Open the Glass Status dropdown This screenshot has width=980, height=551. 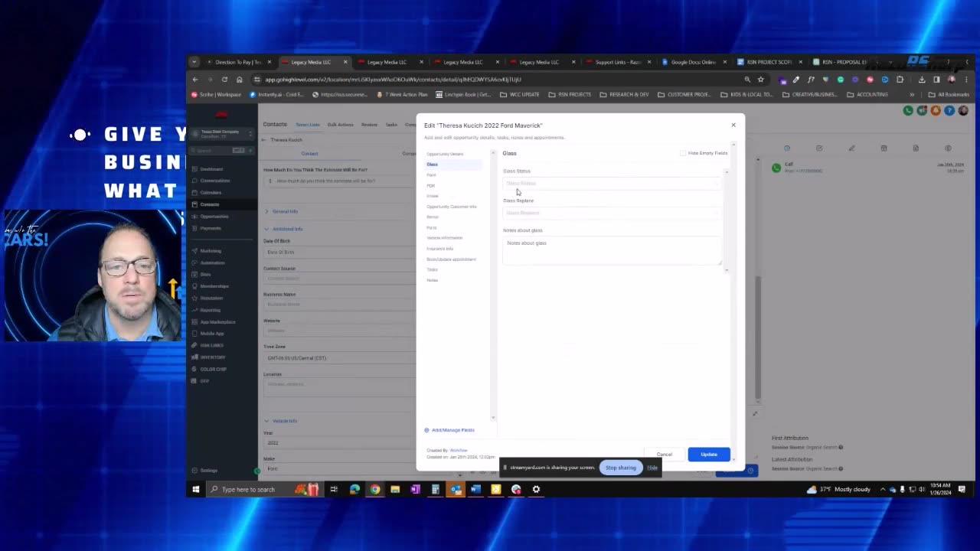(x=611, y=184)
